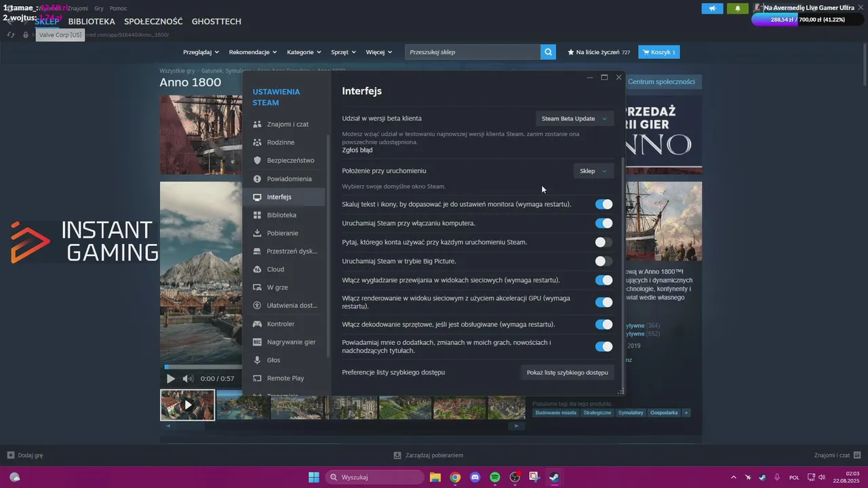Open shopping cart Koszyk 1
This screenshot has width=868, height=488.
pyautogui.click(x=658, y=52)
